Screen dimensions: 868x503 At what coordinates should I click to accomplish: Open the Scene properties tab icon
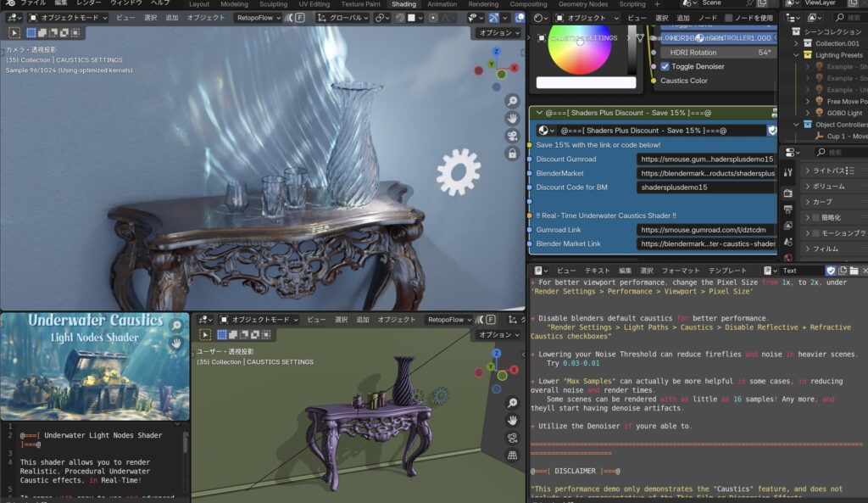point(788,242)
